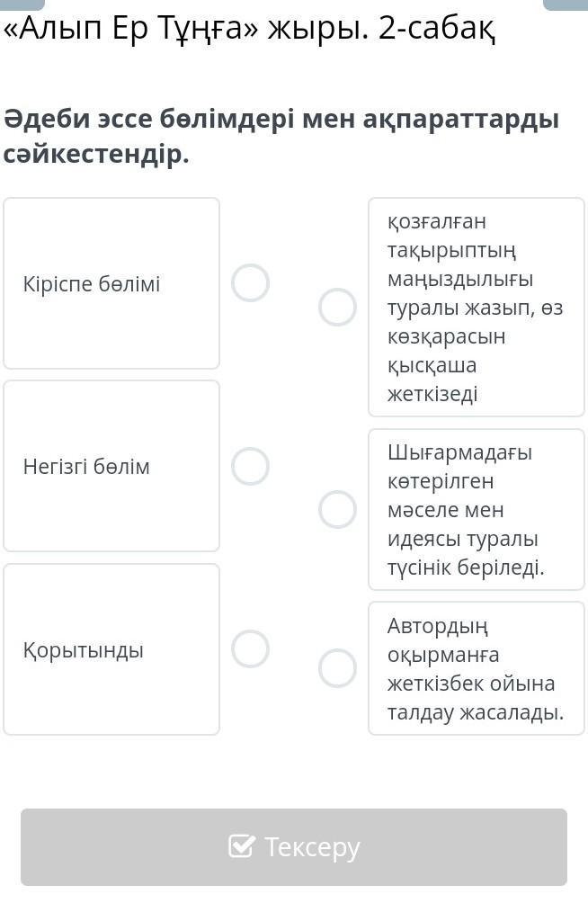The width and height of the screenshot is (588, 903).
Task: Click the checkmark icon on Тексеру button
Action: (x=242, y=846)
